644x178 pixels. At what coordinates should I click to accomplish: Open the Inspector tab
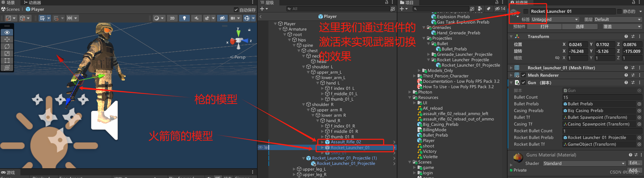click(519, 2)
